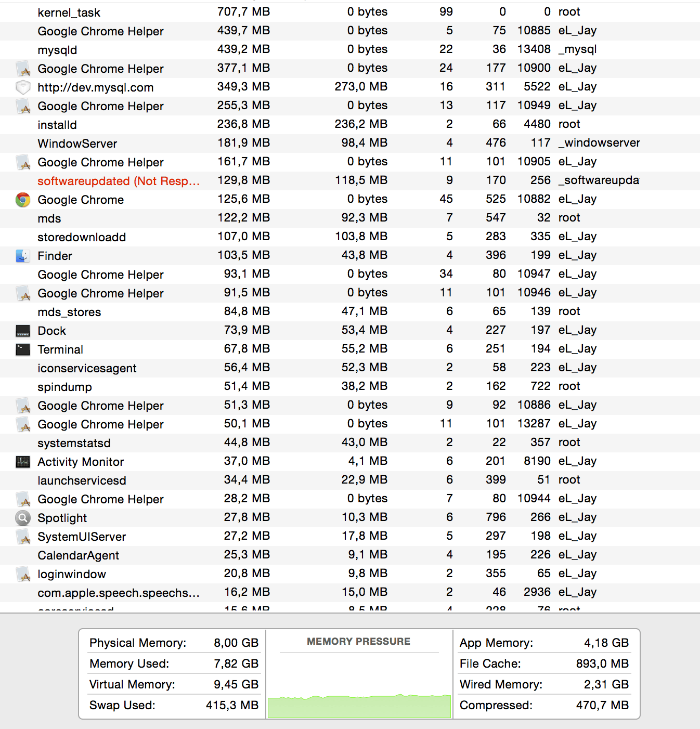Click the Finder process name
The image size is (700, 729).
[55, 256]
